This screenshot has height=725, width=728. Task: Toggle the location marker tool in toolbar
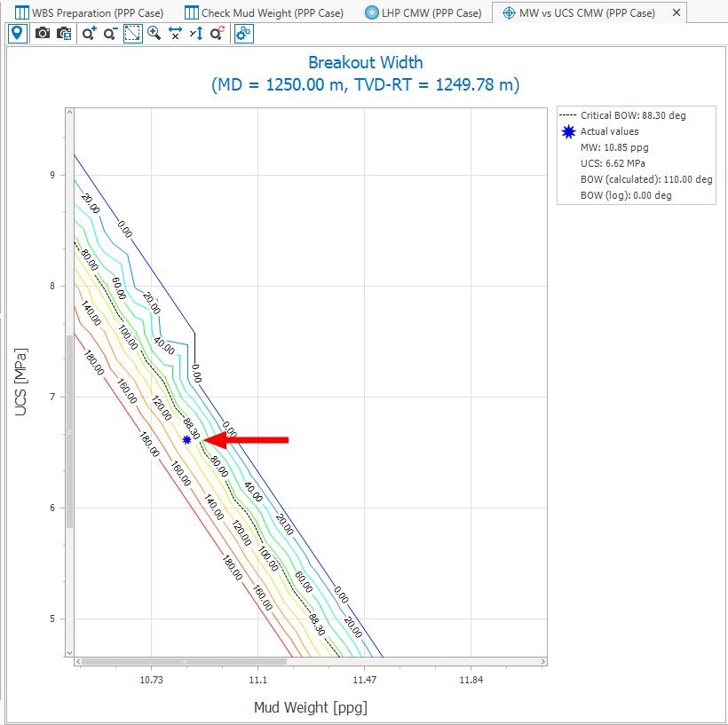[x=17, y=34]
